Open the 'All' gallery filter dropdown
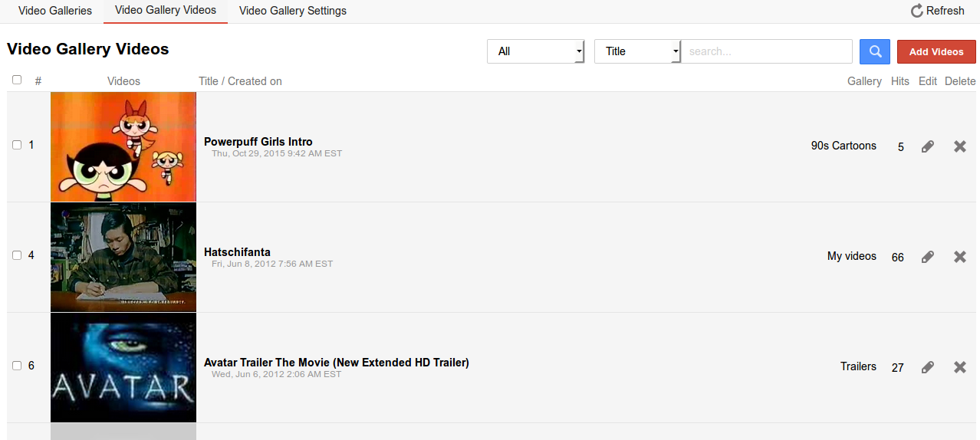Viewport: 980px width, 440px height. click(x=535, y=51)
